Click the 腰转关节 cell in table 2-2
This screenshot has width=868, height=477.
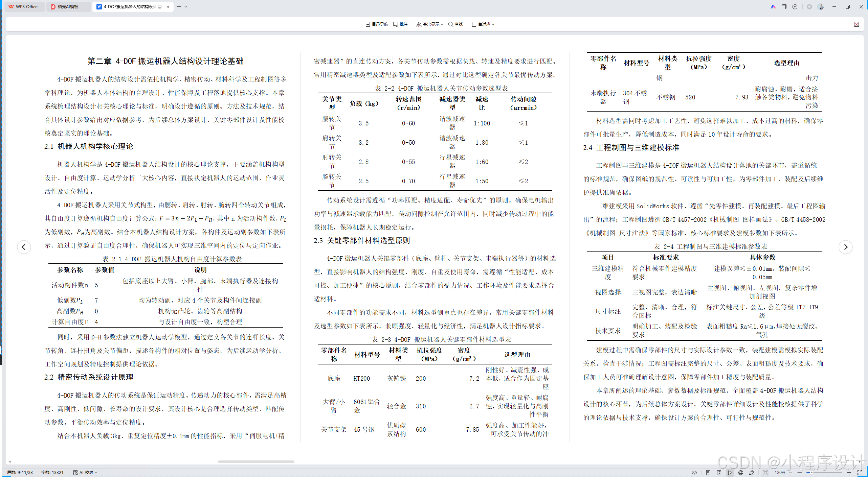(332, 123)
